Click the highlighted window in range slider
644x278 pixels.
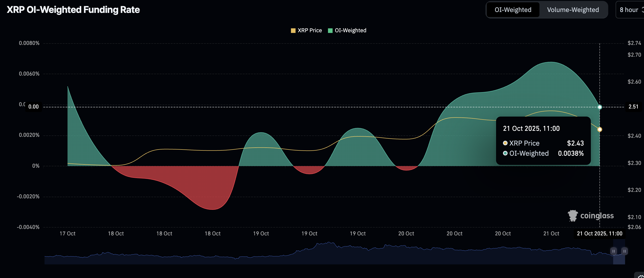[x=619, y=258]
